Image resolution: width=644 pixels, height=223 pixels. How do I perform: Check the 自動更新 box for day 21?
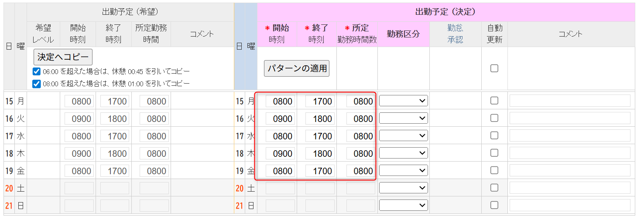point(494,205)
